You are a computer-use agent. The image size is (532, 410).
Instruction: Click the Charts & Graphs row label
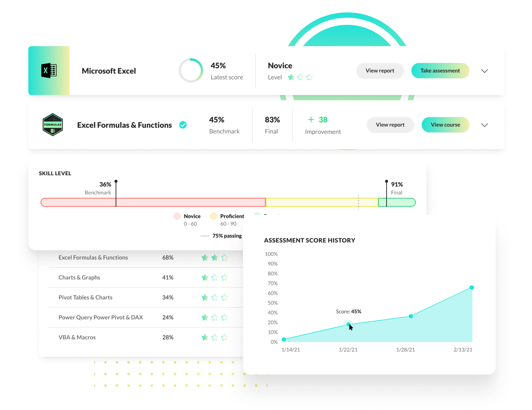tap(79, 277)
